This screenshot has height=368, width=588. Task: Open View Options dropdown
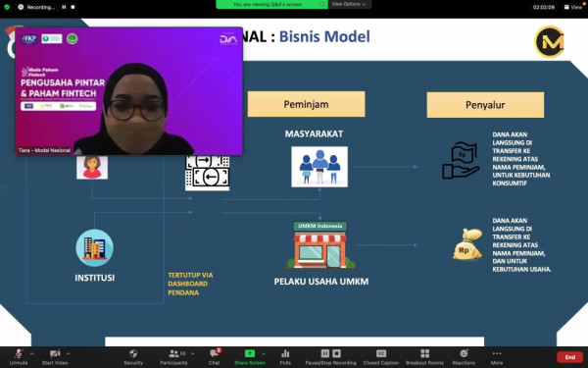(x=349, y=4)
